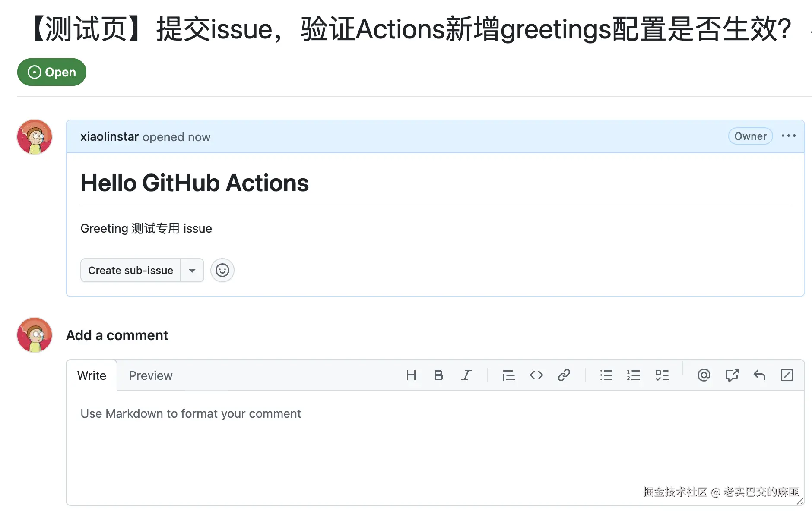Grab the comment box resize handle
The height and width of the screenshot is (511, 812).
click(x=800, y=501)
